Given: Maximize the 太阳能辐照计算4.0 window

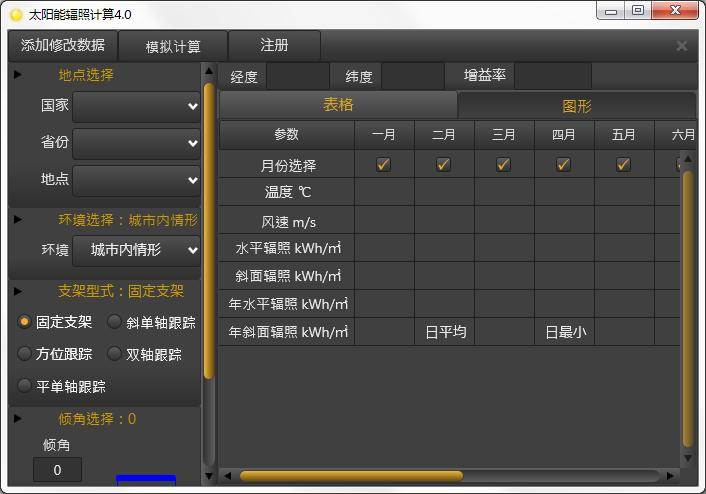Looking at the screenshot, I should pyautogui.click(x=638, y=11).
